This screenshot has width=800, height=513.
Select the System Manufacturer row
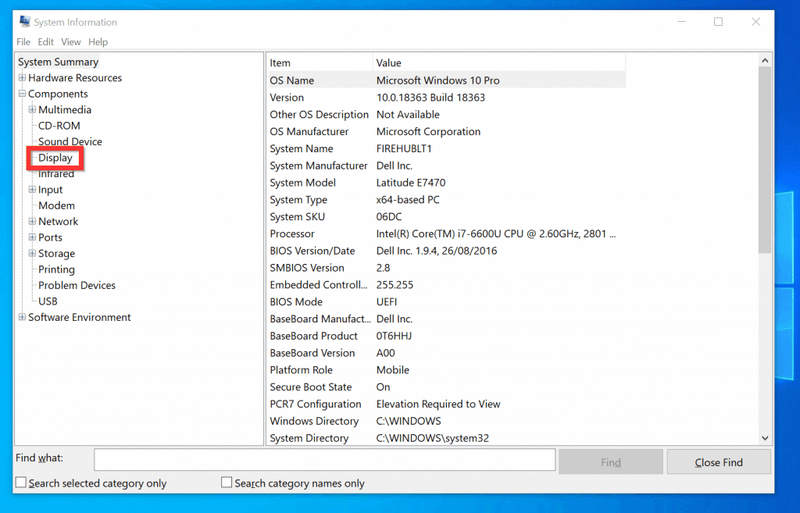446,165
